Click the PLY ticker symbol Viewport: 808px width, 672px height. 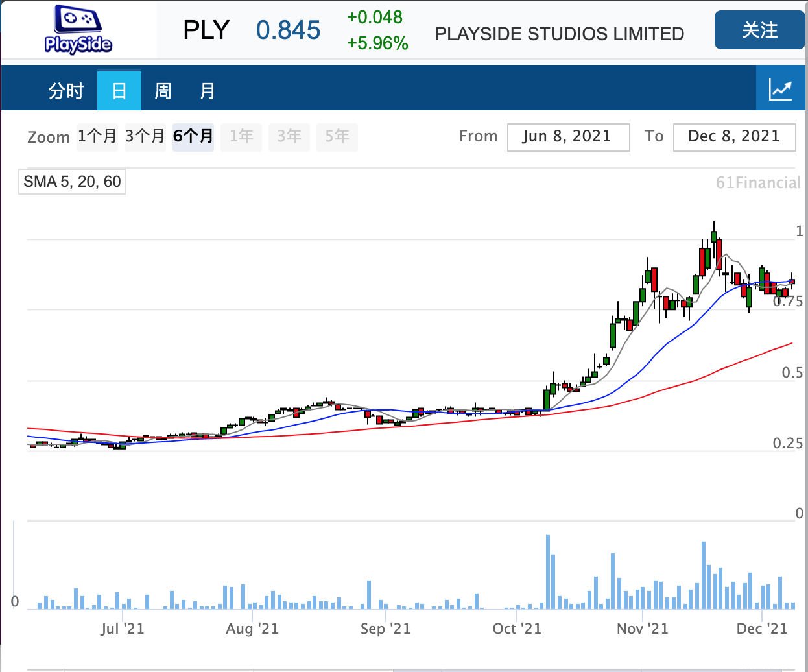tap(206, 30)
